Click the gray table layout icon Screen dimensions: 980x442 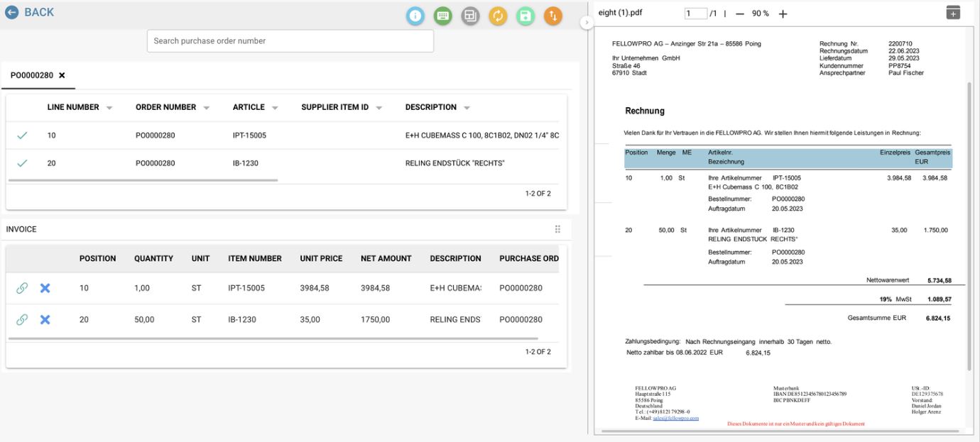[x=470, y=16]
